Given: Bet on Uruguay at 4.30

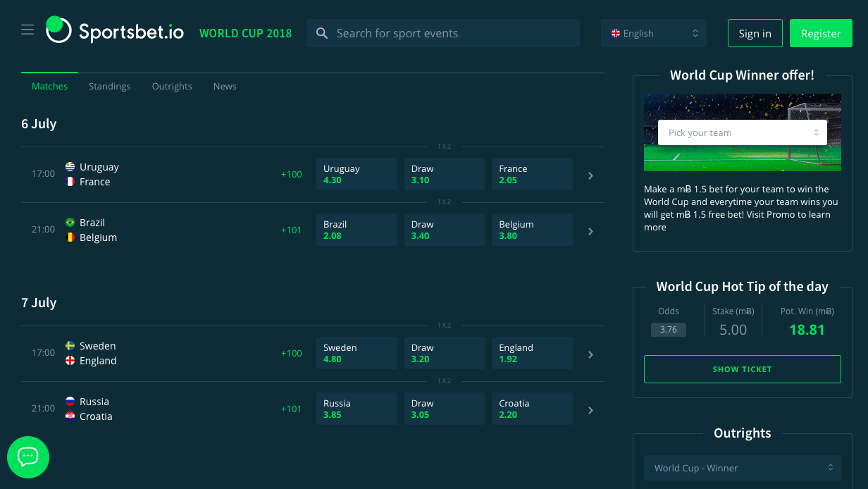Looking at the screenshot, I should coord(356,174).
